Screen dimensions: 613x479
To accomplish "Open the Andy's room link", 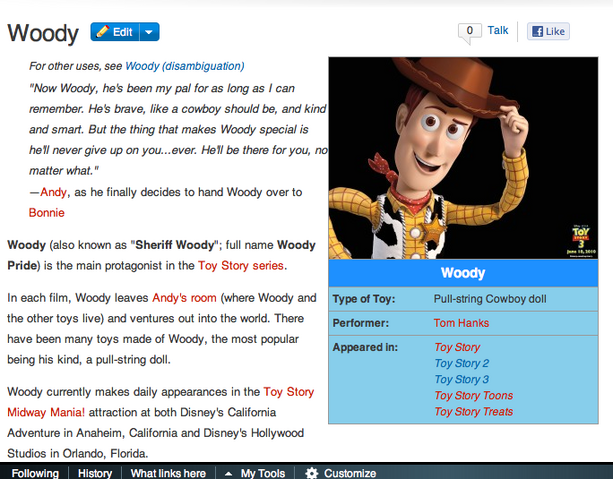I will click(x=184, y=298).
